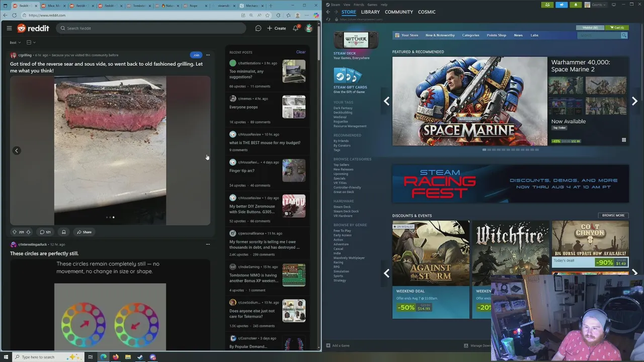This screenshot has width=644, height=362.
Task: Downvote the r/grilling steak post
Action: pyautogui.click(x=28, y=232)
